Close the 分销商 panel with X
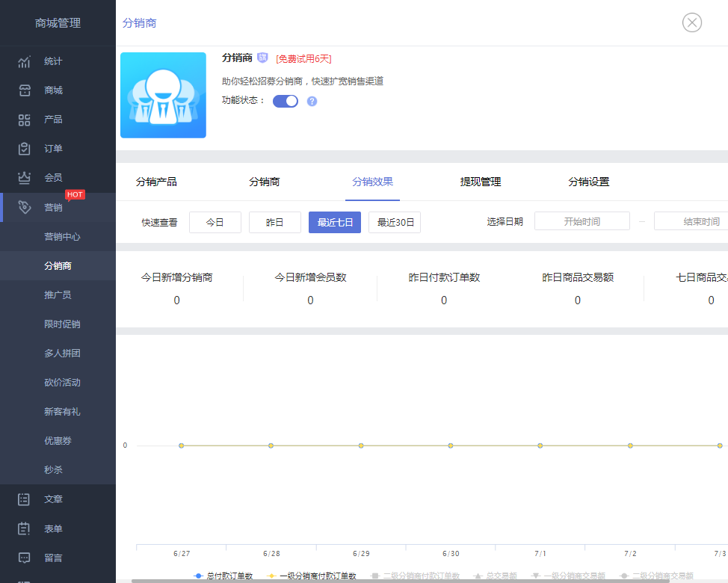The width and height of the screenshot is (728, 583). (692, 22)
